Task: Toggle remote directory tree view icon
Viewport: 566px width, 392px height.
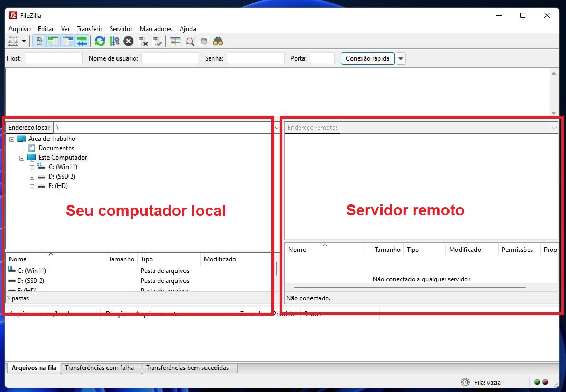Action: tap(67, 41)
